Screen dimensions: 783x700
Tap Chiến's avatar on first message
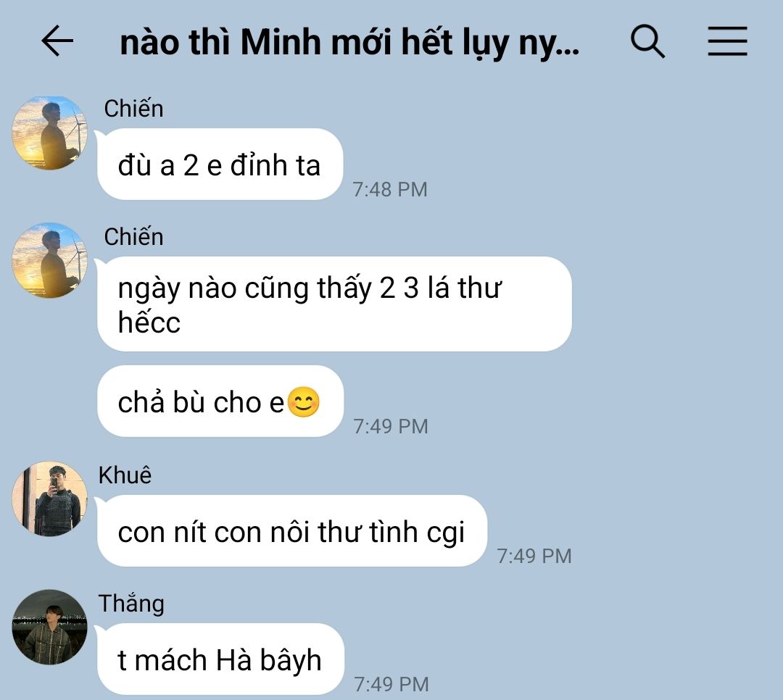click(49, 133)
